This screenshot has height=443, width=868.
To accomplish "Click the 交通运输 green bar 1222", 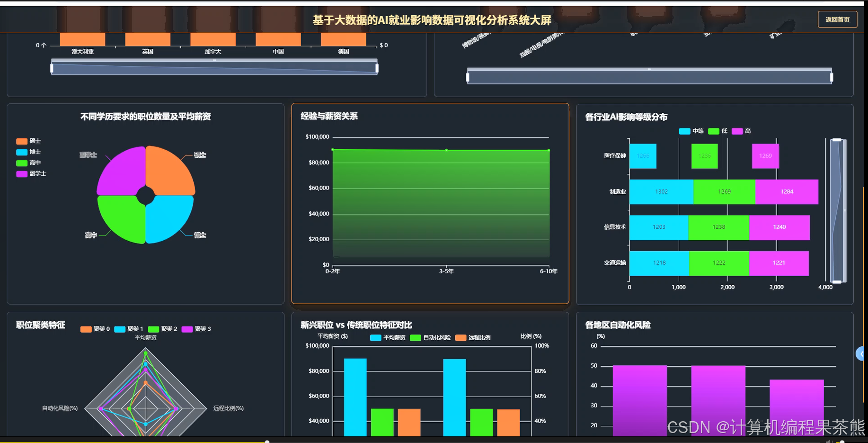I will (x=719, y=263).
